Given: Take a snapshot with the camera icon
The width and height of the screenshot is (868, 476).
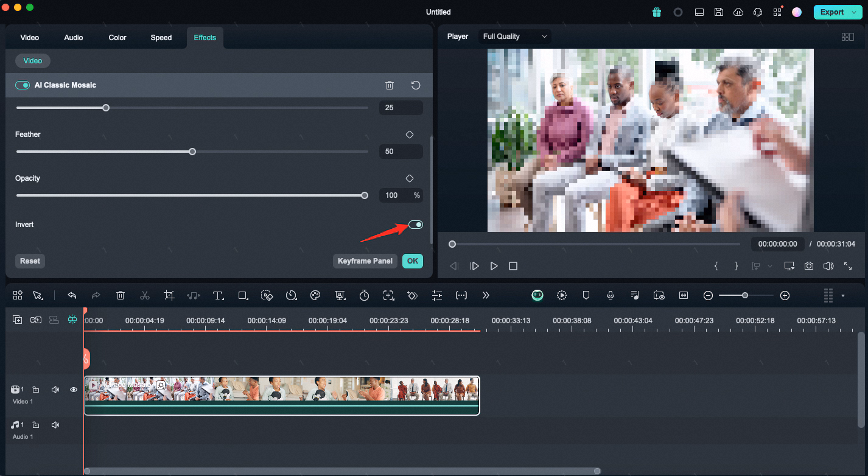Looking at the screenshot, I should (809, 266).
